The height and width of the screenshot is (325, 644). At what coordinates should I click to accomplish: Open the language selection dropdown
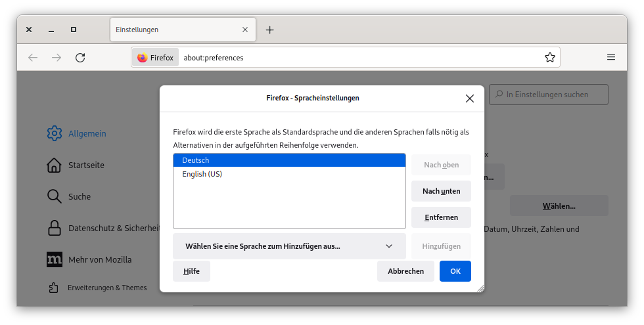(x=289, y=246)
